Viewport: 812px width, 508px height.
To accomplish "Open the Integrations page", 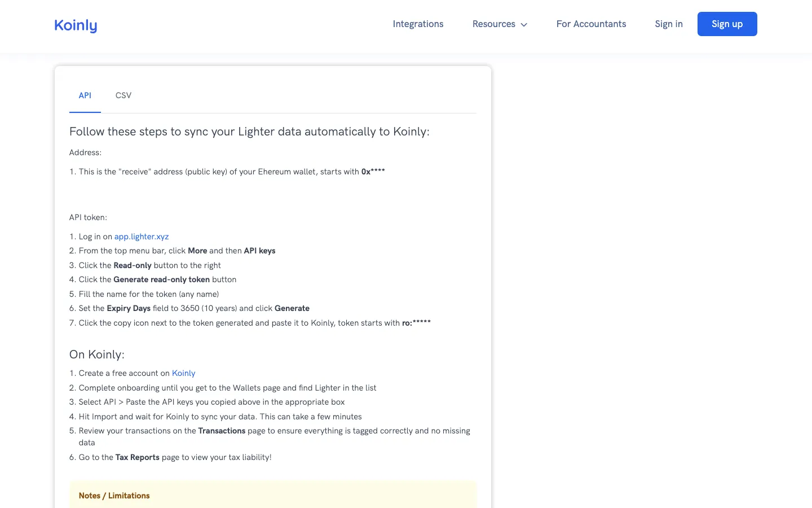I will click(418, 24).
